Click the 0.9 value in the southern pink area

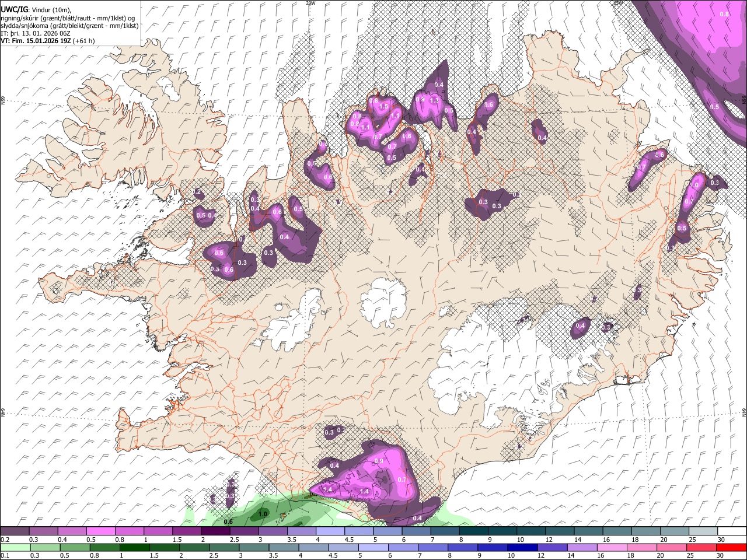coord(378,461)
